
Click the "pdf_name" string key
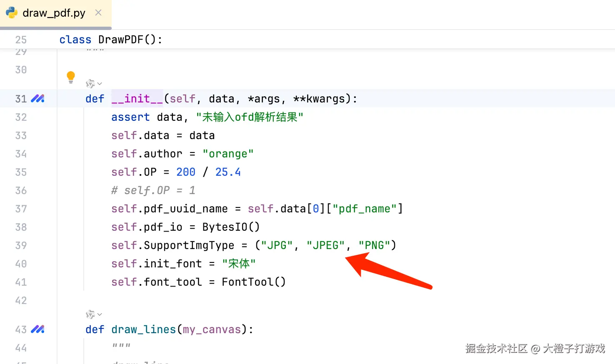click(365, 209)
